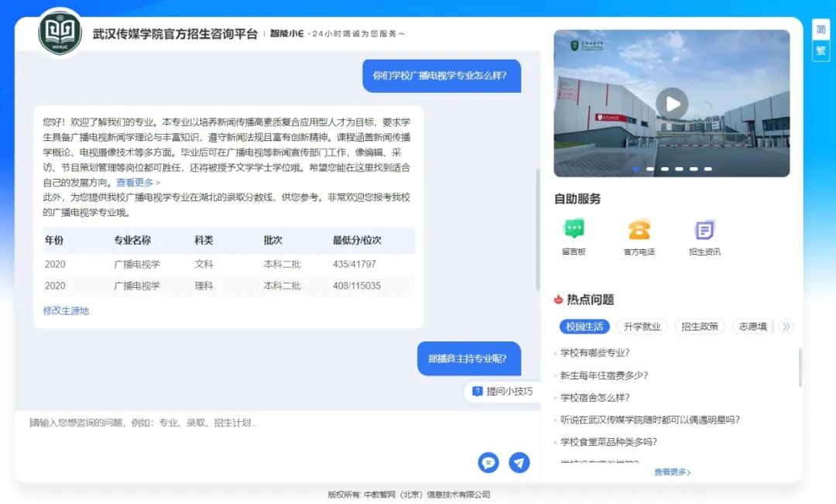Show more hot questions via bottom 查看更多
The height and width of the screenshot is (504, 836).
672,471
